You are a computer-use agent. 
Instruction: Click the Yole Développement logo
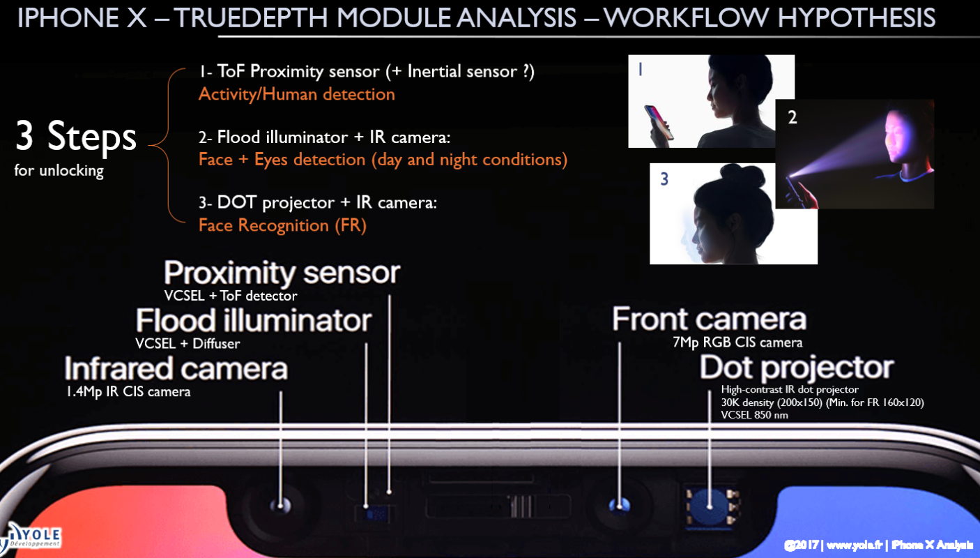(30, 538)
